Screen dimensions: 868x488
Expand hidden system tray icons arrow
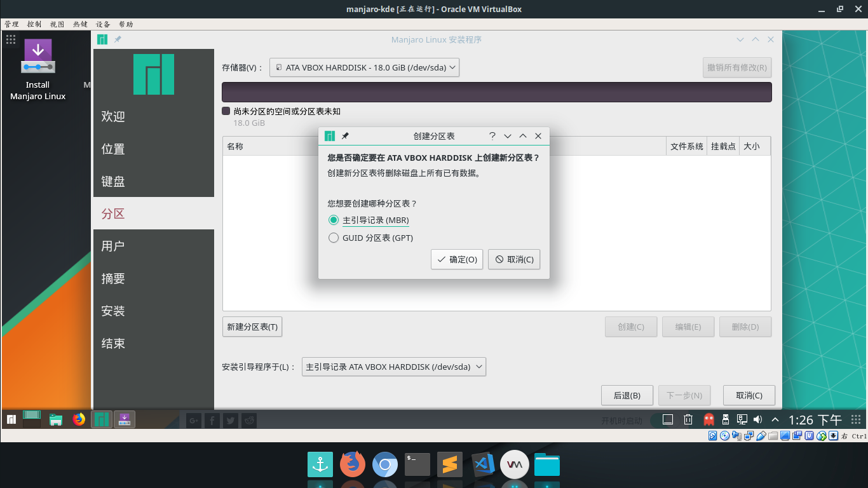coord(775,419)
